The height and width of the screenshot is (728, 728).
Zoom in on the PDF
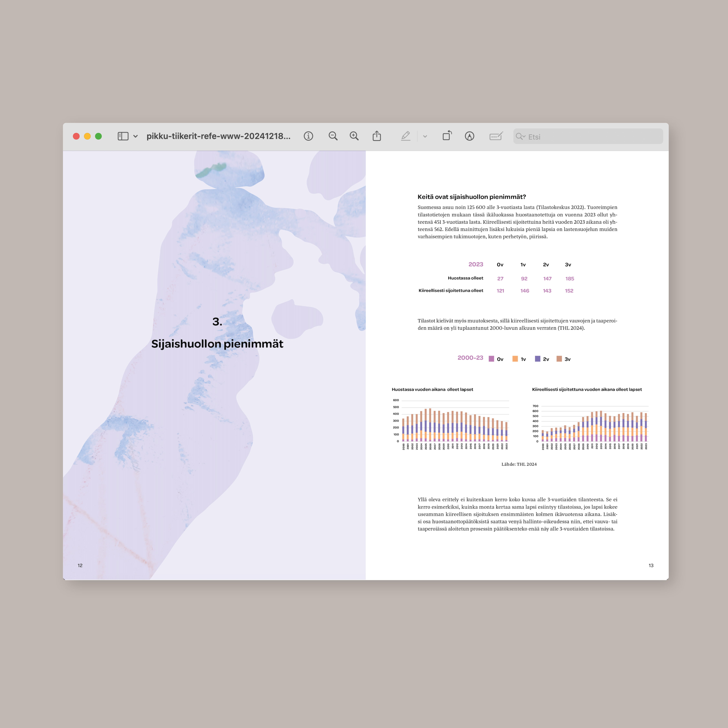tap(354, 136)
